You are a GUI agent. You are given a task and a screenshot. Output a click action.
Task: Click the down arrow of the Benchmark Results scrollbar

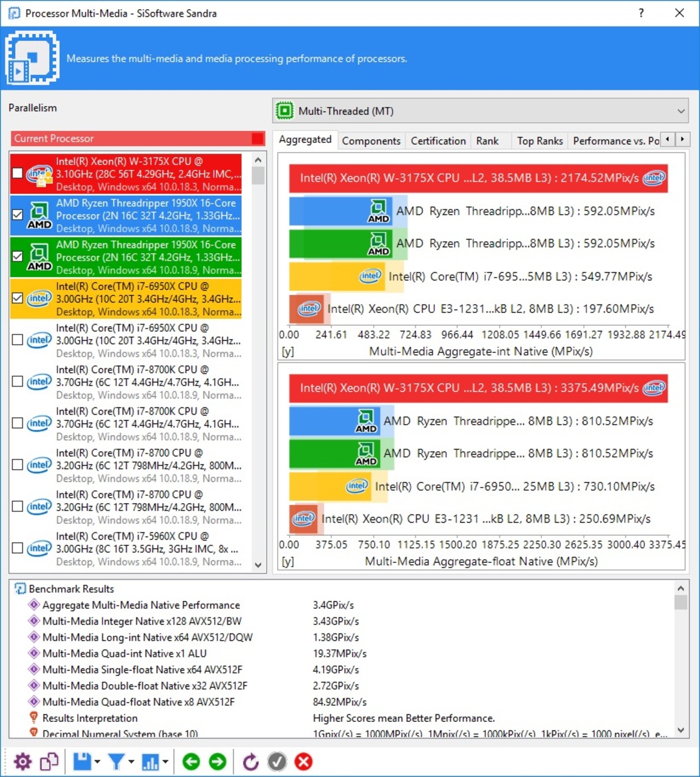(681, 730)
